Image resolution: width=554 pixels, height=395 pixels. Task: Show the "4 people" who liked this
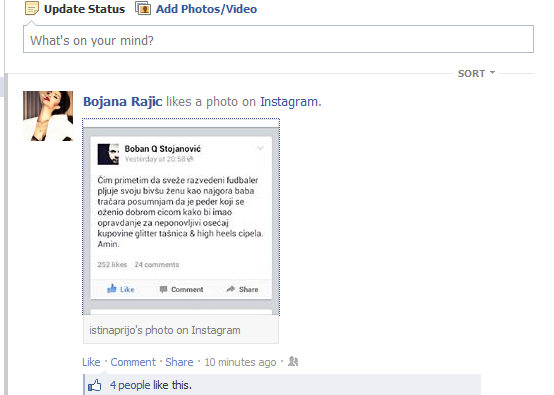(130, 385)
